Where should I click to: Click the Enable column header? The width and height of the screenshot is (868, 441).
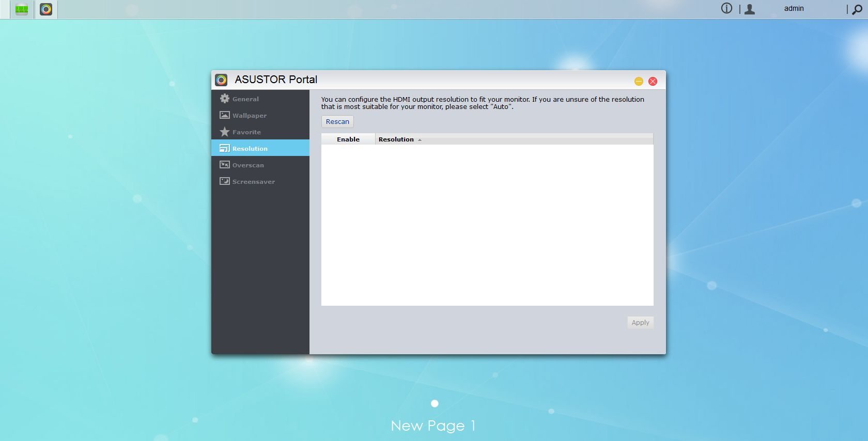(348, 139)
